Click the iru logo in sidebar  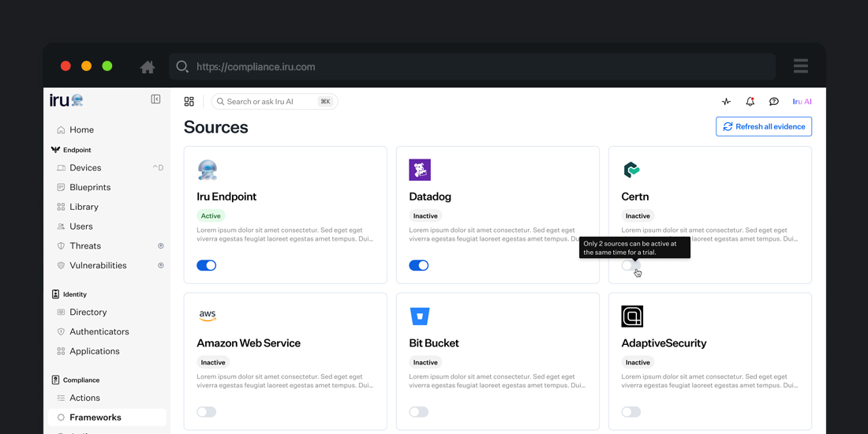[66, 99]
